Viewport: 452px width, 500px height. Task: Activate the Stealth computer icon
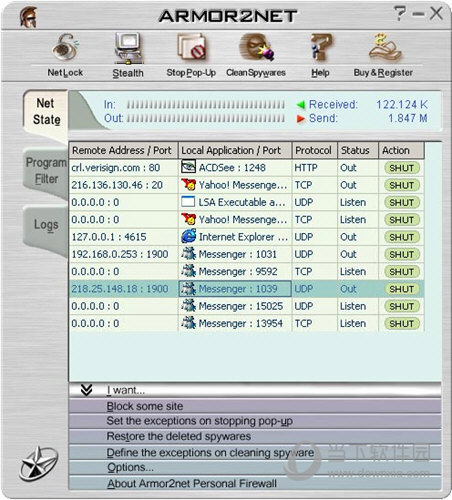pyautogui.click(x=128, y=48)
